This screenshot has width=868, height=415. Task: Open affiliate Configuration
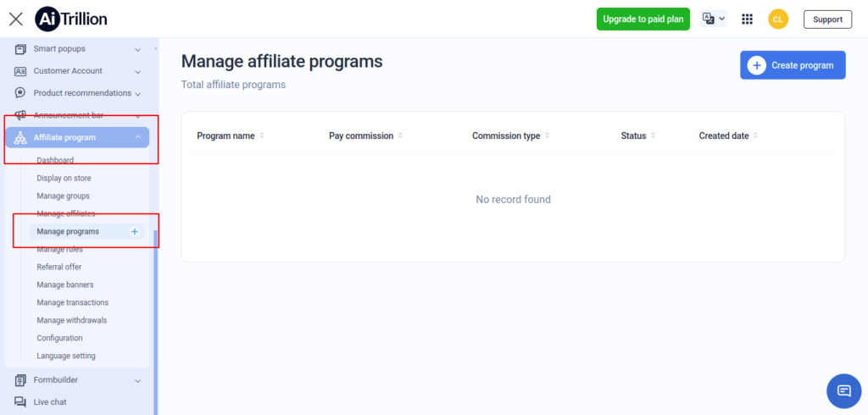(60, 338)
